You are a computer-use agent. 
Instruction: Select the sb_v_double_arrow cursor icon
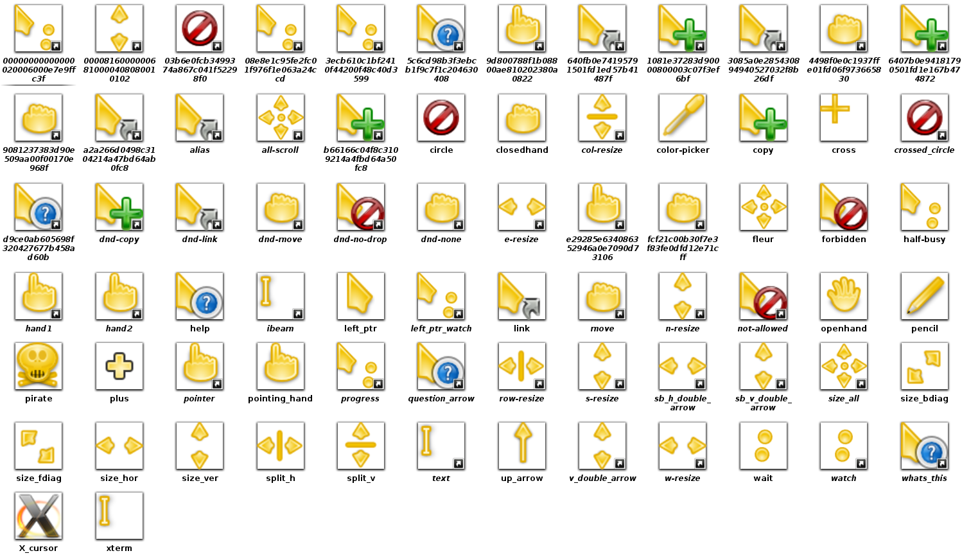[x=764, y=366]
